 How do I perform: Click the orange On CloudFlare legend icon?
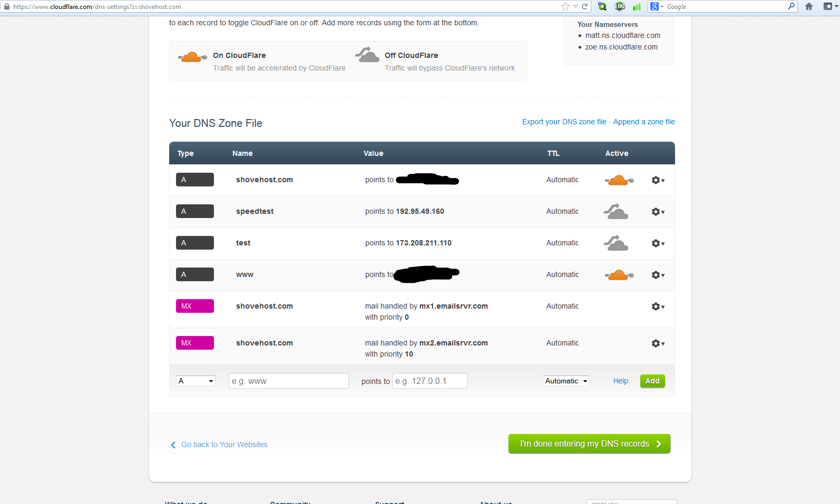(192, 57)
